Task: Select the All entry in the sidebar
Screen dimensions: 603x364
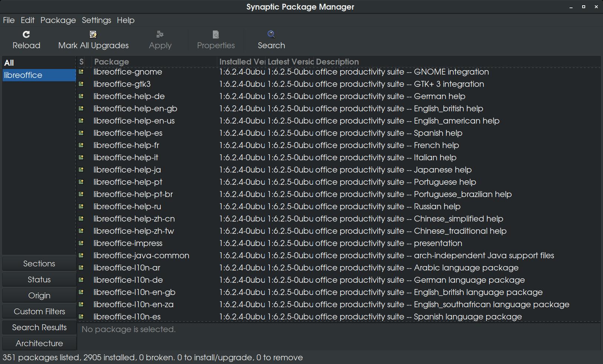Action: pos(9,63)
